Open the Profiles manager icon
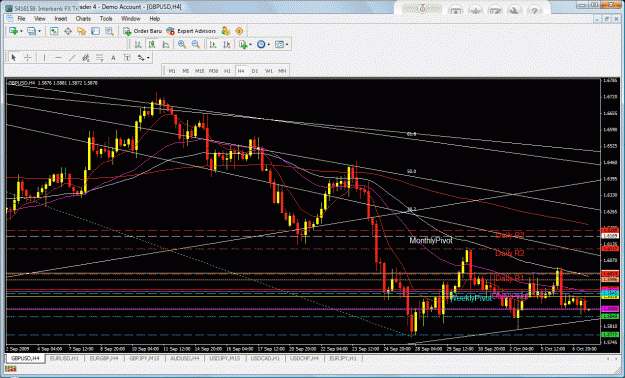The image size is (625, 378). coord(31,31)
